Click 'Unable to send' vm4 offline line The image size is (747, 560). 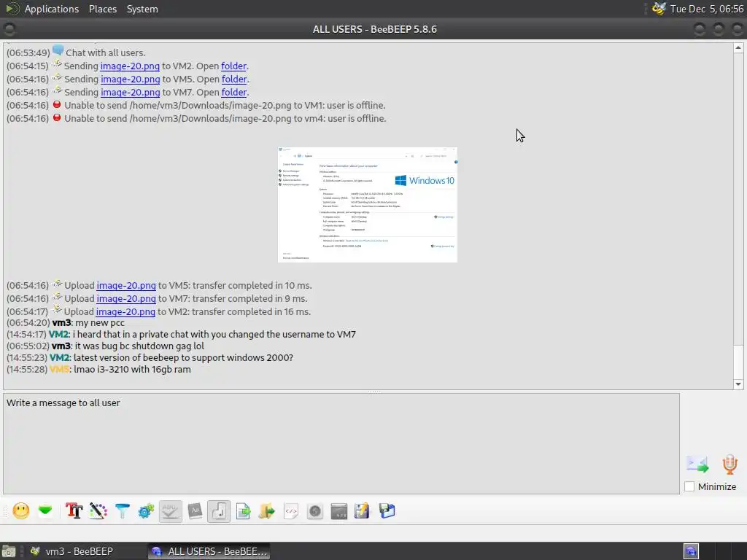pyautogui.click(x=225, y=119)
